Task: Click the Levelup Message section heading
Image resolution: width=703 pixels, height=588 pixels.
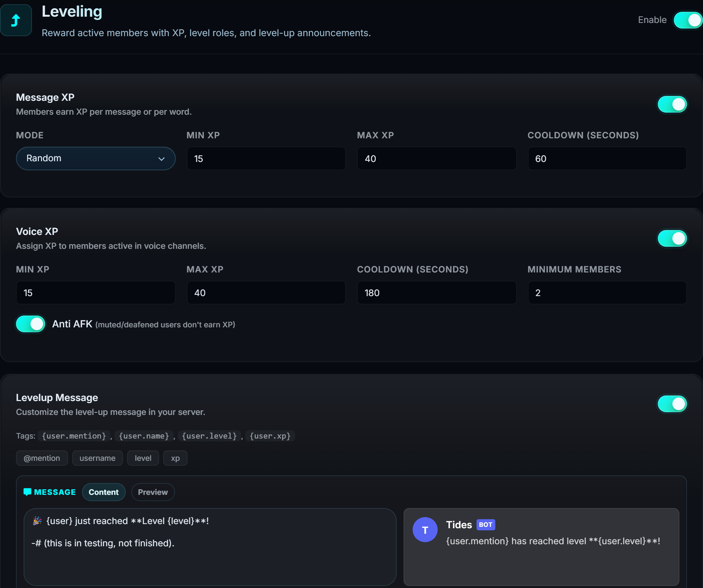Action: click(x=57, y=398)
